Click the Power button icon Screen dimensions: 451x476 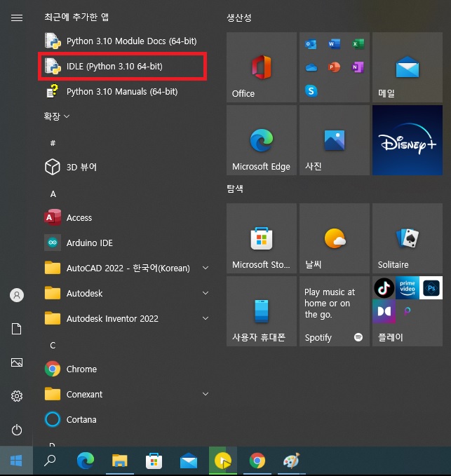(17, 430)
